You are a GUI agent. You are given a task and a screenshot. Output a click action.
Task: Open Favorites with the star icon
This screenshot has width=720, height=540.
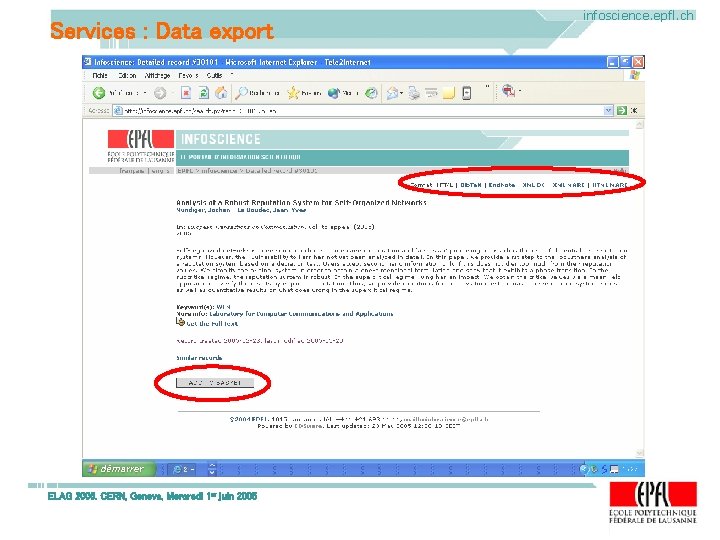[x=293, y=93]
